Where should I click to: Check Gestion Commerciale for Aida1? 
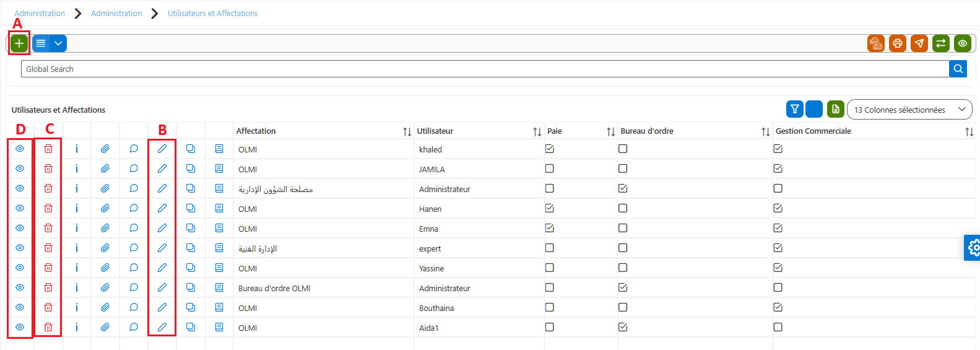pyautogui.click(x=778, y=327)
